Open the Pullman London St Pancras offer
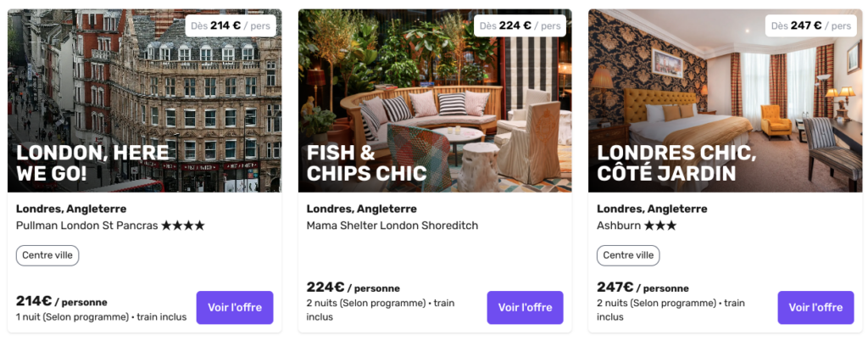Image resolution: width=868 pixels, height=341 pixels. click(x=235, y=307)
